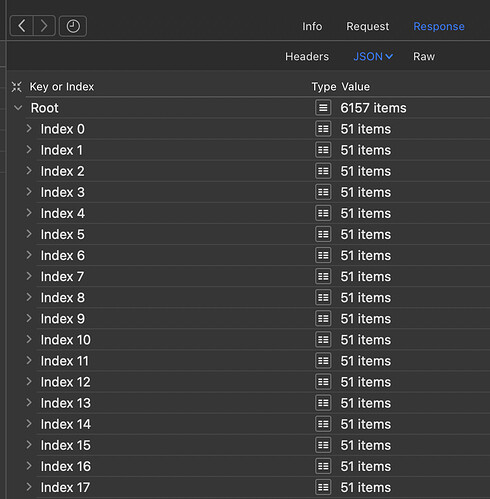
Task: Click the object type icon for Index 13
Action: tap(323, 403)
